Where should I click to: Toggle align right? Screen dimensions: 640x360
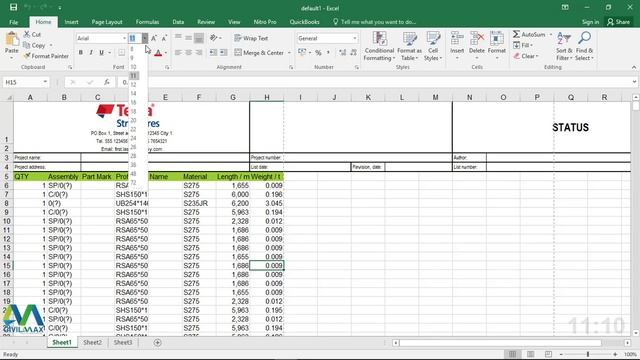(x=199, y=53)
